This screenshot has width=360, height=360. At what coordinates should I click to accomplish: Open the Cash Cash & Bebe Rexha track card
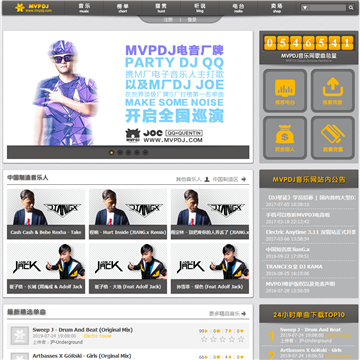[46, 214]
